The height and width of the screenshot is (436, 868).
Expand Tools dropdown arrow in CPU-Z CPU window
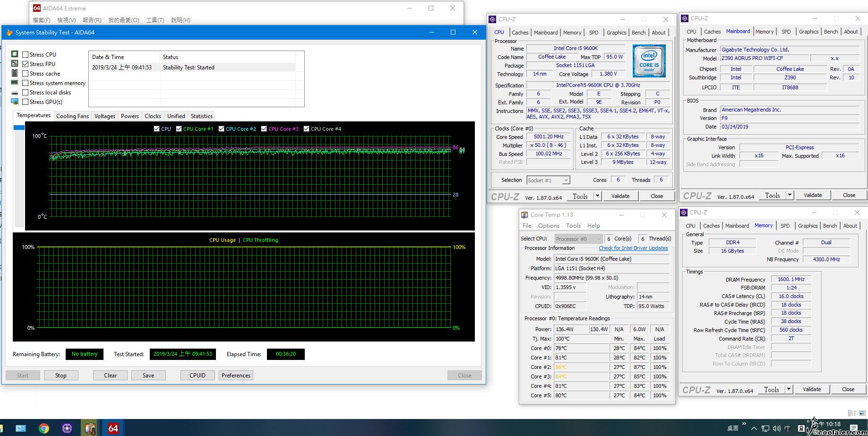pos(597,196)
